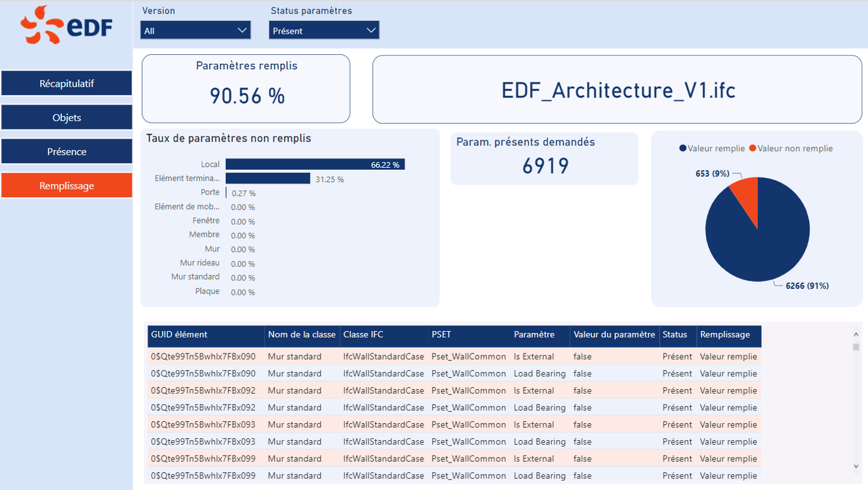Image resolution: width=868 pixels, height=490 pixels.
Task: Click Elément de mob... category label
Action: click(x=187, y=207)
